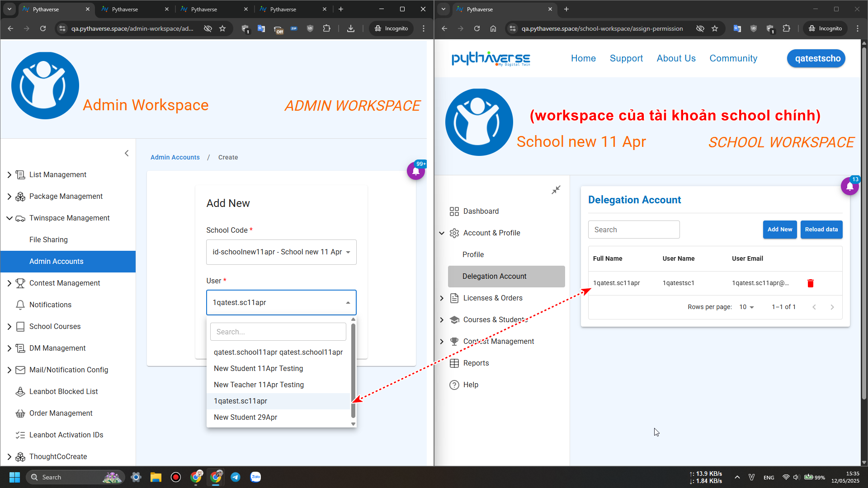Click Add New button in Delegation Account

coord(780,230)
